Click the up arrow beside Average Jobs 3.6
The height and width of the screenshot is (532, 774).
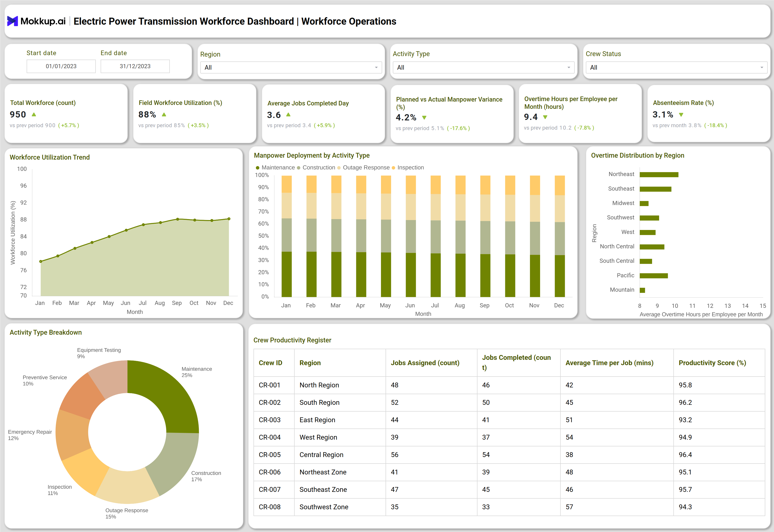pos(288,114)
